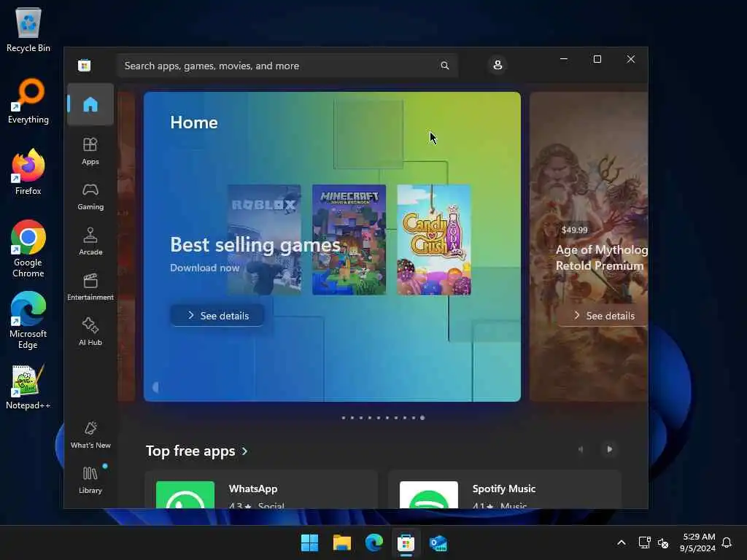Click the Spotify app icon
Image resolution: width=747 pixels, height=560 pixels.
429,495
